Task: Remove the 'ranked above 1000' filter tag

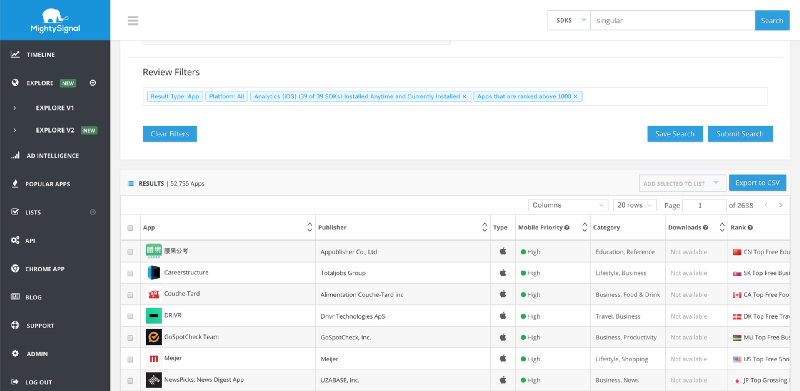Action: [576, 96]
